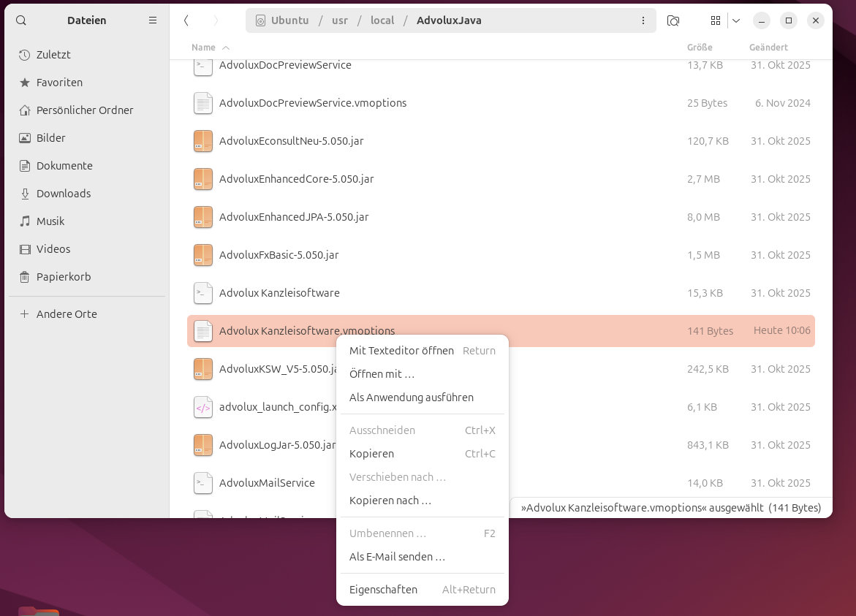Select 'Öffnen mit …' menu entry
This screenshot has width=856, height=616.
(382, 374)
